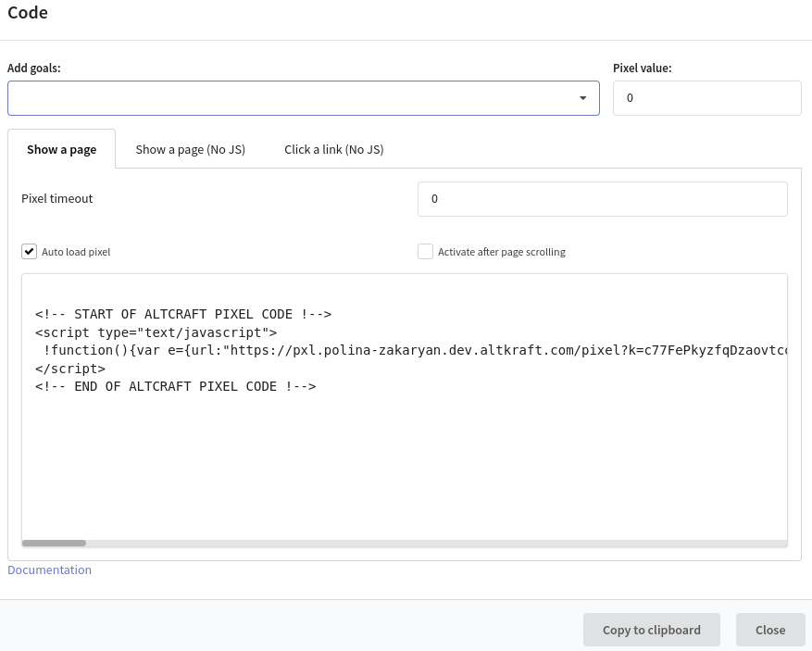Open the Documentation link

click(x=49, y=570)
